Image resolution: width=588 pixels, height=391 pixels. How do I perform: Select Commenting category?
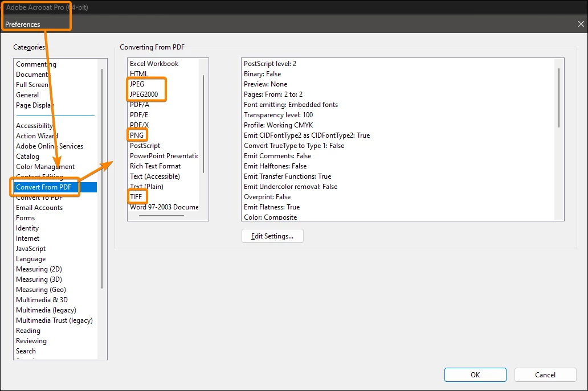36,64
